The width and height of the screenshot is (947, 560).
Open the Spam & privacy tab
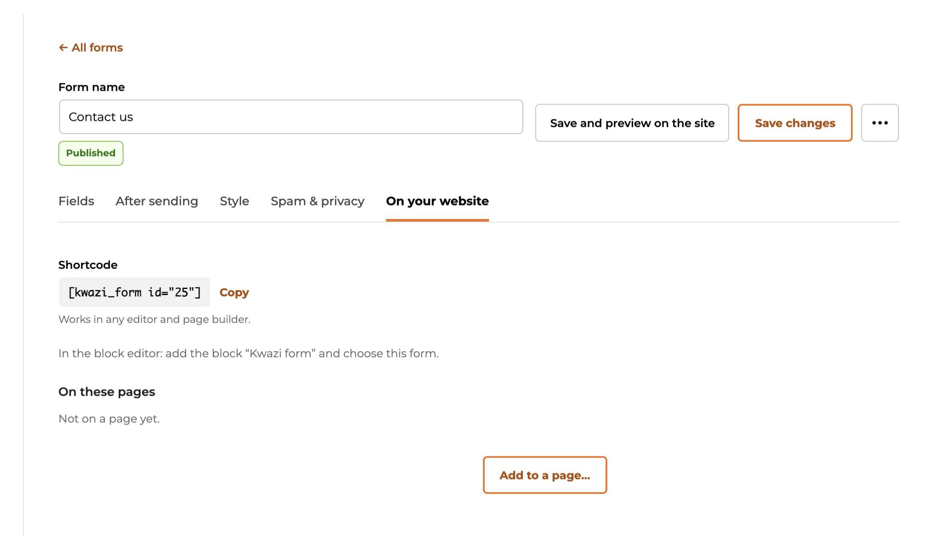pyautogui.click(x=317, y=201)
